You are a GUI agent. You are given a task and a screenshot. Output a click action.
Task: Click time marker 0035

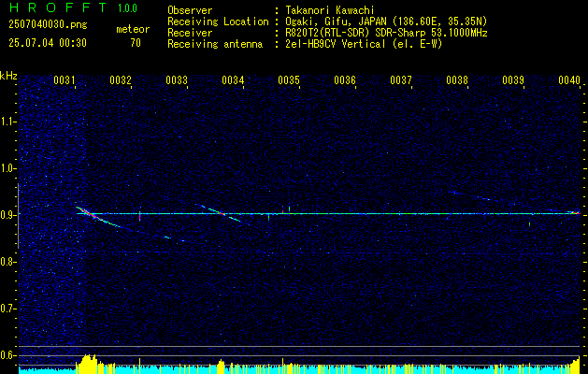[x=289, y=80]
